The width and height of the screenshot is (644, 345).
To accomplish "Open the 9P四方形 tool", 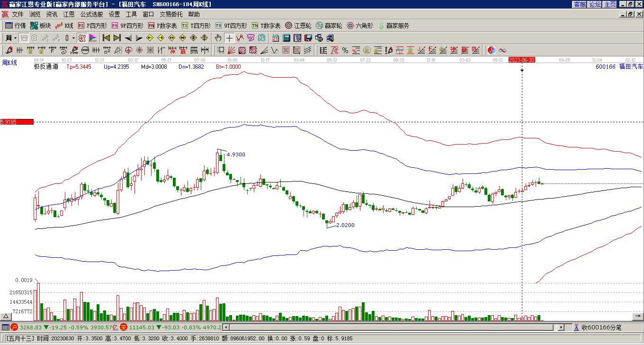I will tap(127, 26).
